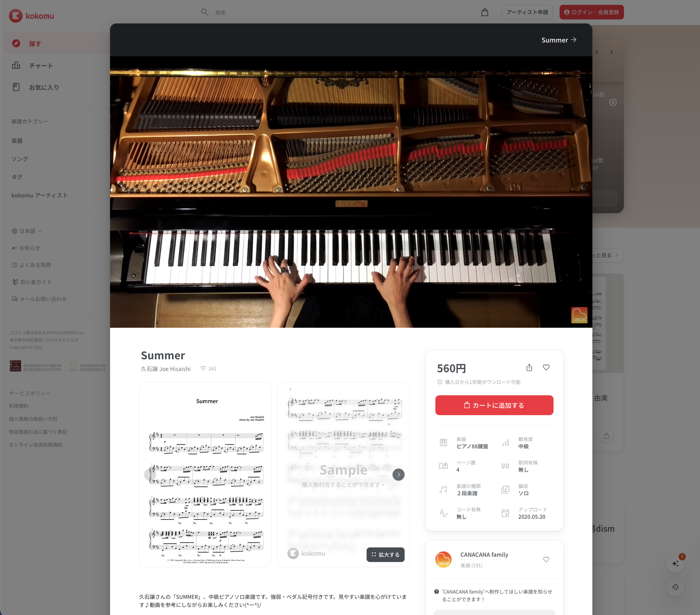Click the first Summer sheet music thumbnail
Image resolution: width=700 pixels, height=615 pixels.
pos(205,475)
